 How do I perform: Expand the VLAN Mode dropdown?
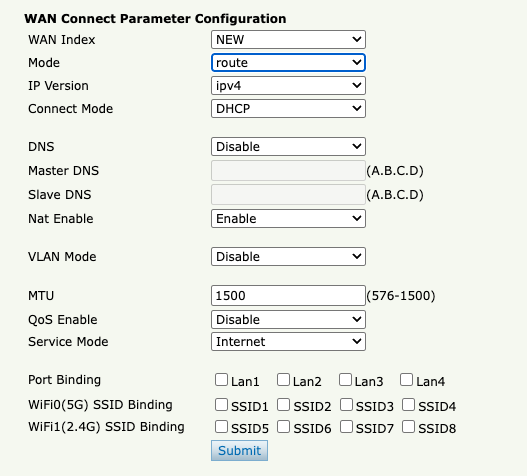click(x=288, y=256)
